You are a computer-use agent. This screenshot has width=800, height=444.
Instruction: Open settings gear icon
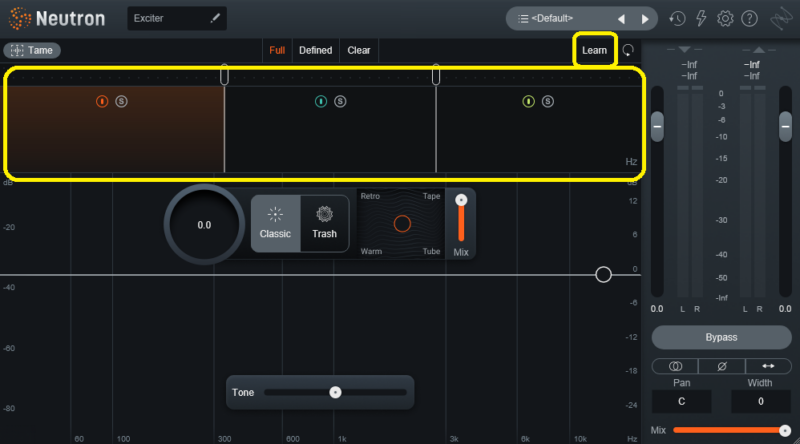(x=725, y=19)
